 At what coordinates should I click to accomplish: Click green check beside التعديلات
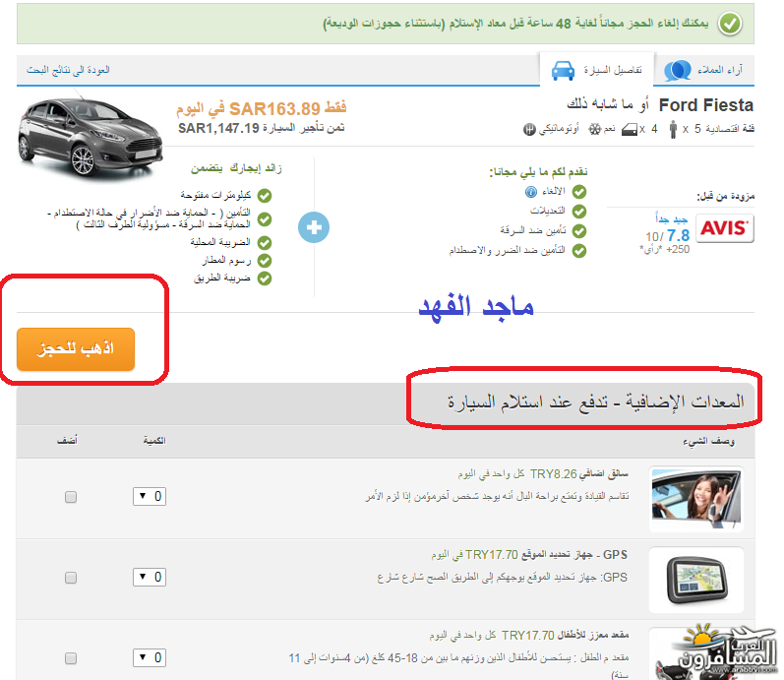[579, 212]
